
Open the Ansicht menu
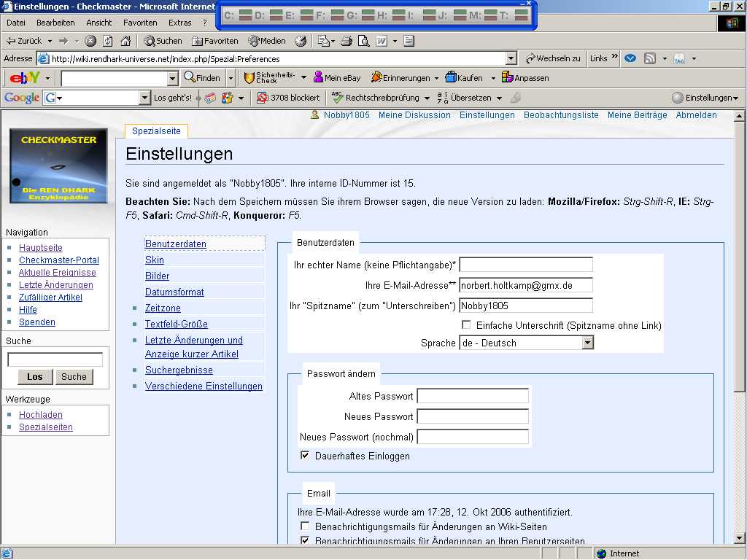[99, 23]
